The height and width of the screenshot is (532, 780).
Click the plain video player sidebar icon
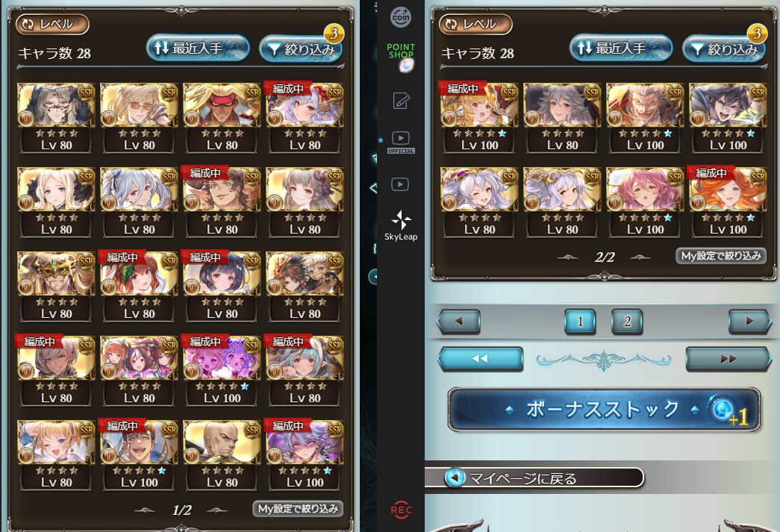click(400, 184)
